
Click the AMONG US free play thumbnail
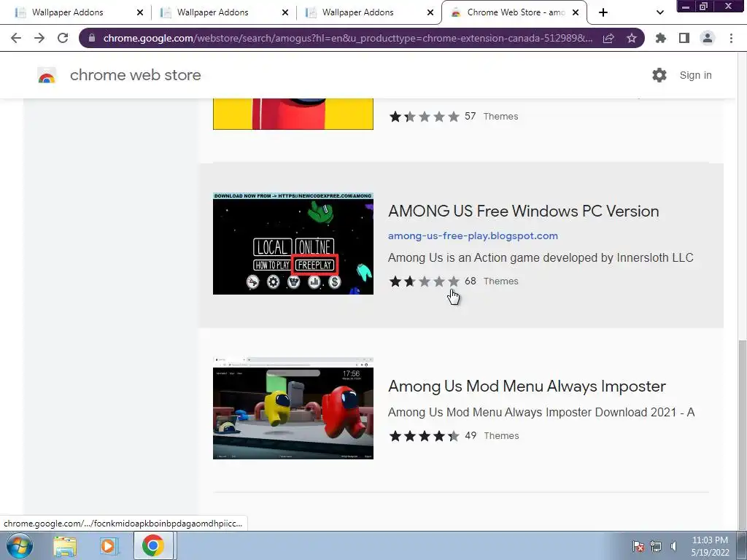tap(293, 244)
